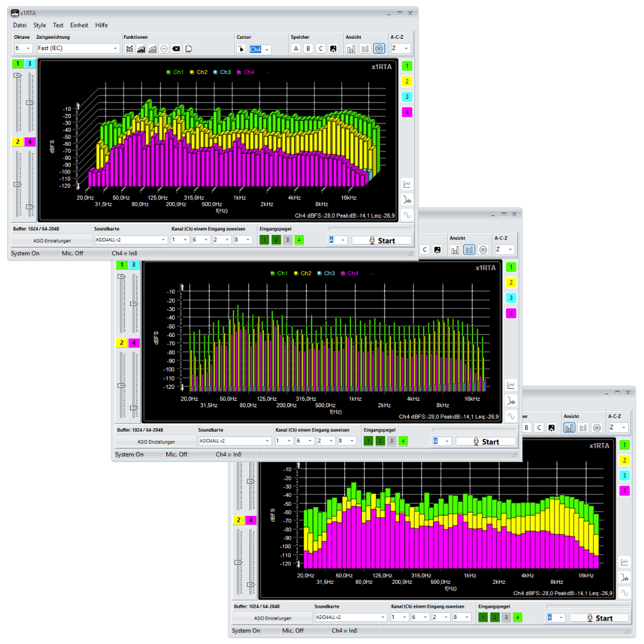
Task: Click the first bar-chart icon in Funktionen
Action: [129, 49]
